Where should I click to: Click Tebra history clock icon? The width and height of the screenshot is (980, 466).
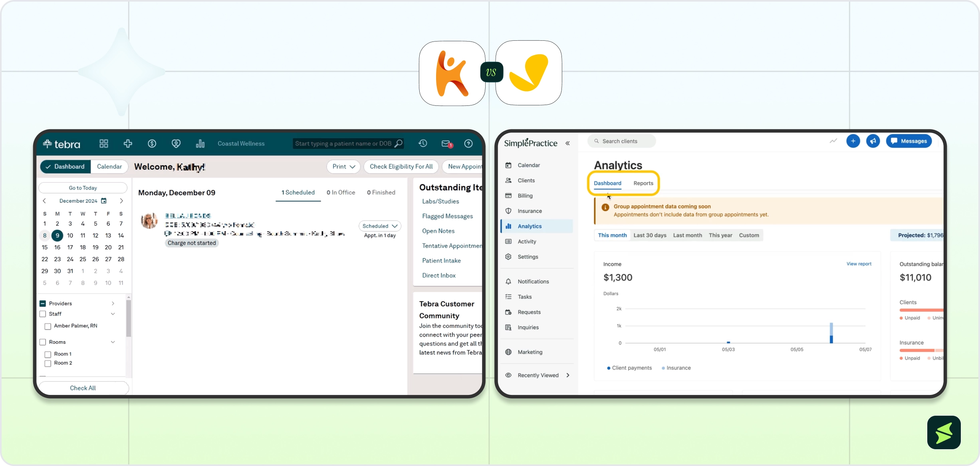click(423, 143)
